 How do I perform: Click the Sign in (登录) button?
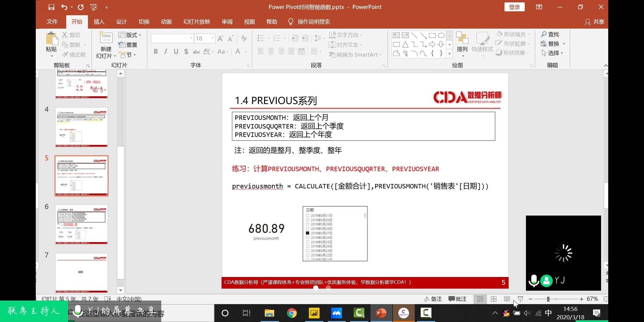(x=514, y=7)
